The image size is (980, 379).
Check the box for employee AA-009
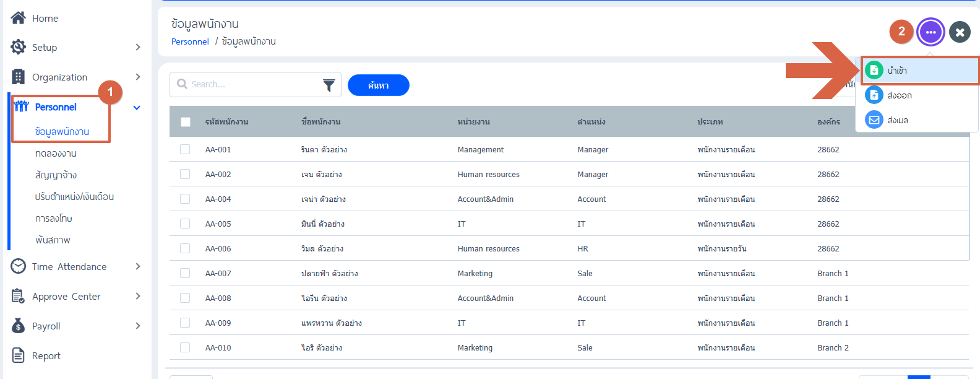tap(185, 323)
